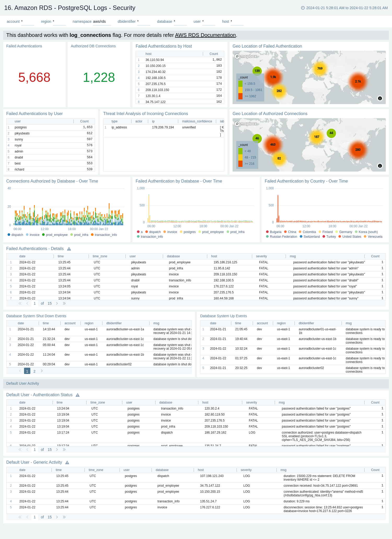
Task: Open the AWS RDS Documentation link
Action: tap(205, 35)
